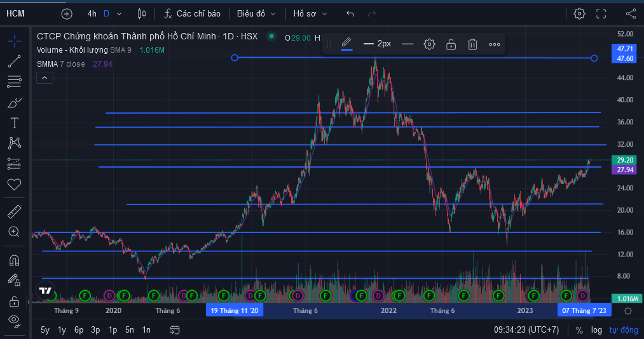Toggle the green market status dot
The image size is (644, 339).
[271, 36]
